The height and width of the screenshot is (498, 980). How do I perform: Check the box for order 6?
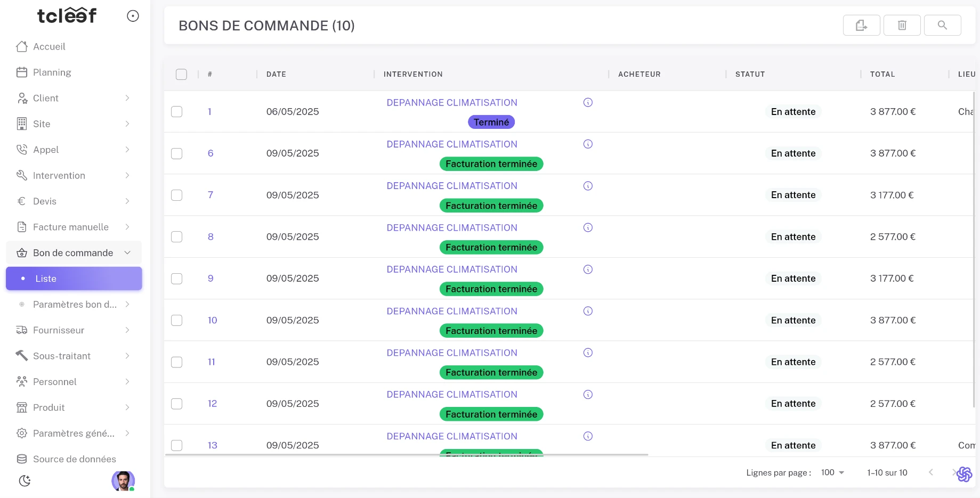pyautogui.click(x=176, y=153)
